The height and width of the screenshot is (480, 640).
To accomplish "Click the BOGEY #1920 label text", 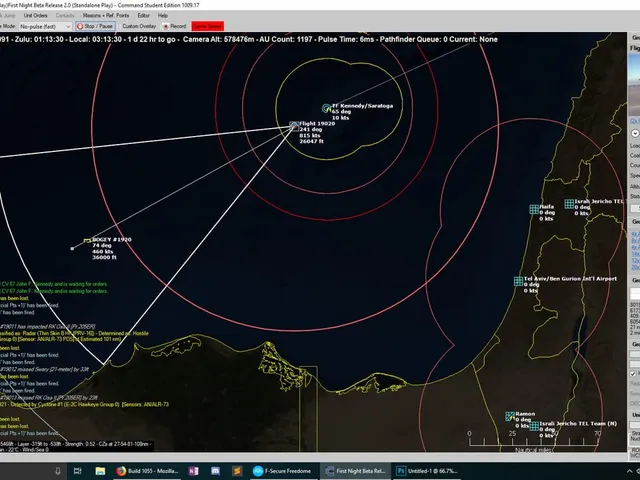I will pos(112,240).
